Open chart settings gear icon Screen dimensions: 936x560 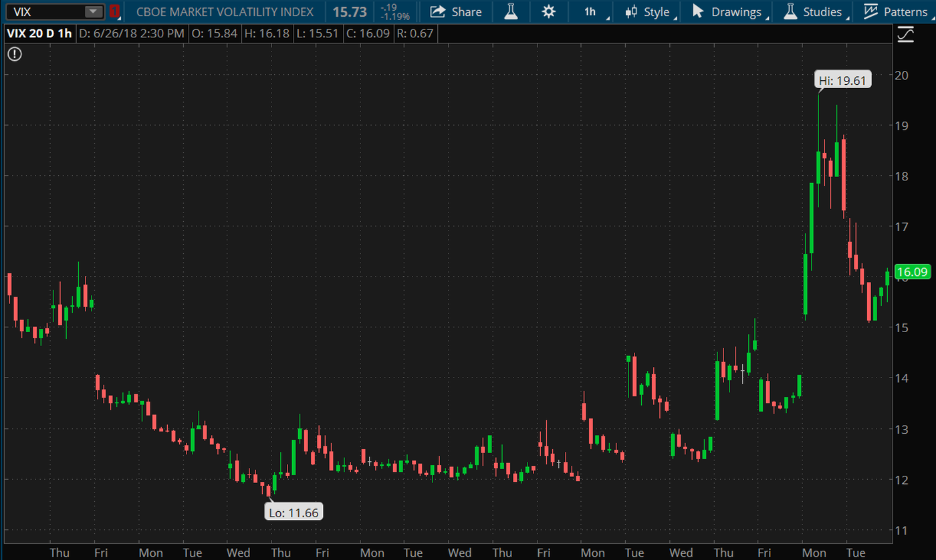click(548, 11)
